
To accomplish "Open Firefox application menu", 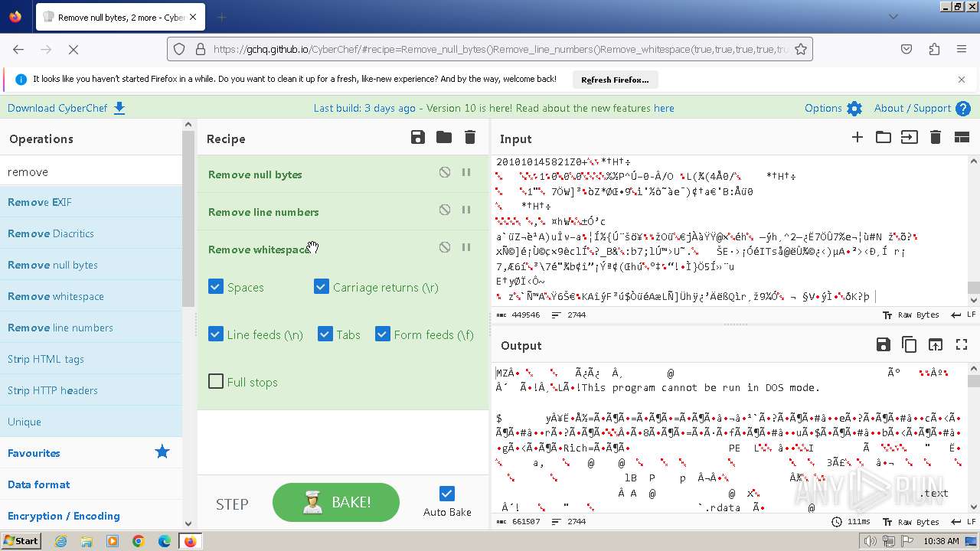I will (962, 49).
